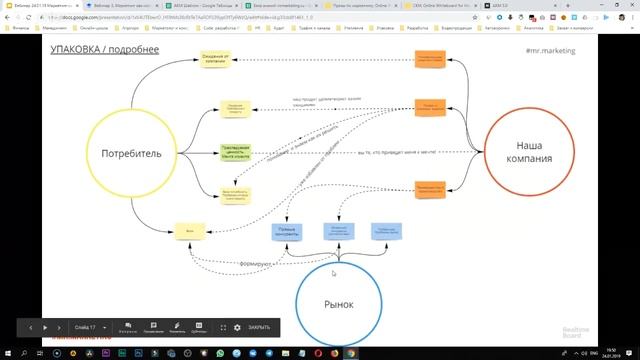The image size is (640, 360).
Task: Show hidden system tray icons chevron
Action: pos(576,353)
